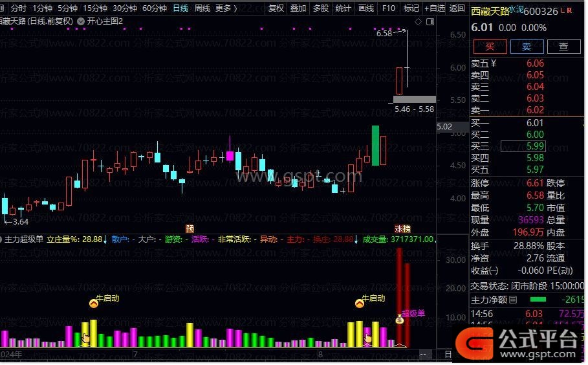Viewport: 588px width, 365px height.
Task: Select the 60分钟 period tab
Action: [155, 8]
